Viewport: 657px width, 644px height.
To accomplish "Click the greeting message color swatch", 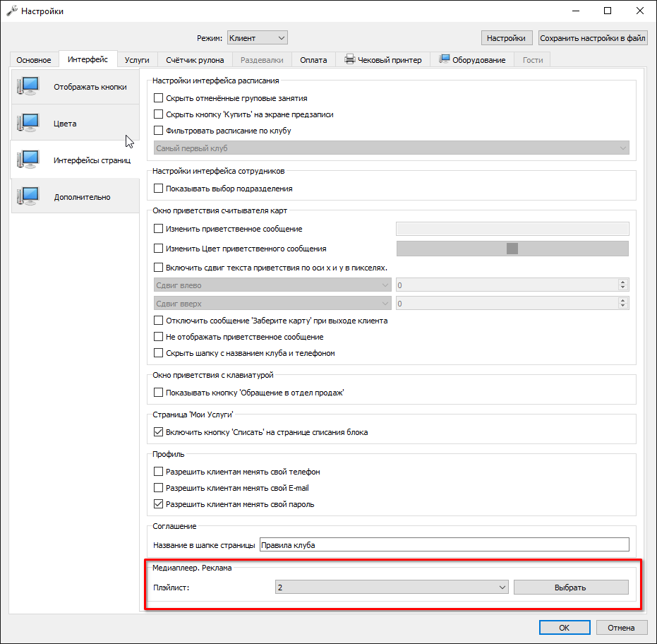I will pyautogui.click(x=512, y=249).
